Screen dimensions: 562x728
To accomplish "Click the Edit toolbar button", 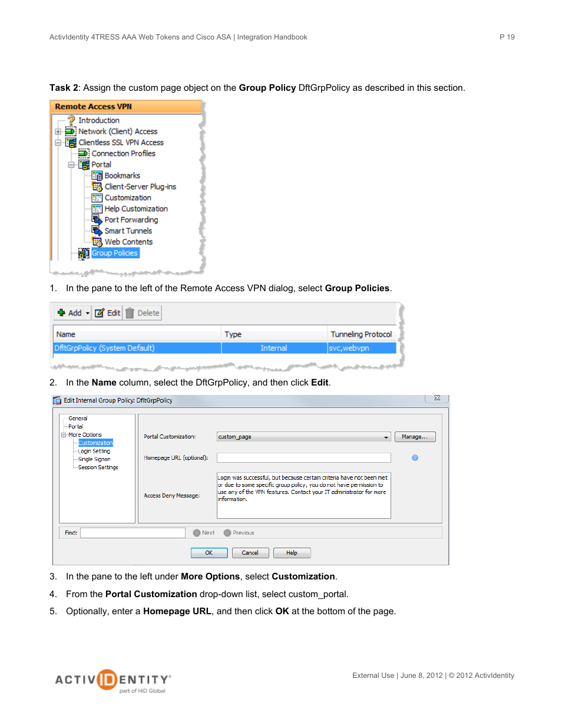I will click(107, 313).
